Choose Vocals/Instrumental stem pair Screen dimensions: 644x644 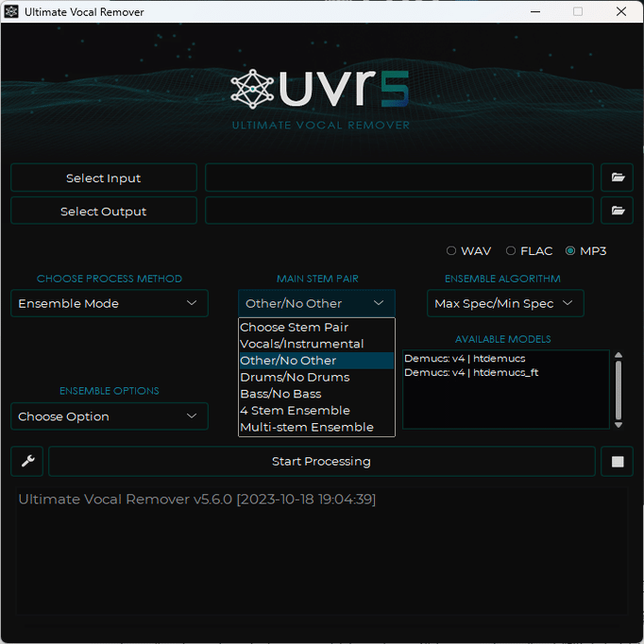coord(316,344)
